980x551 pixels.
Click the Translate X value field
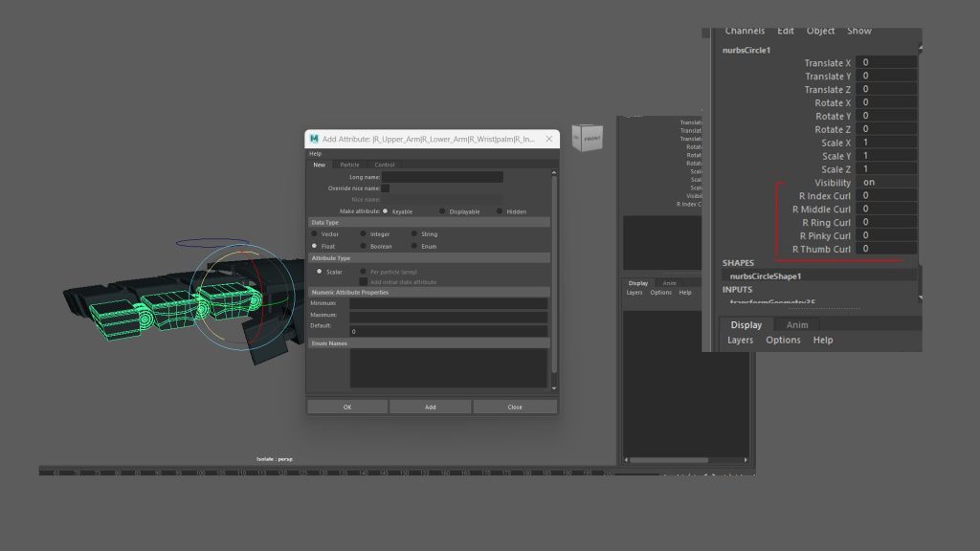tap(886, 62)
